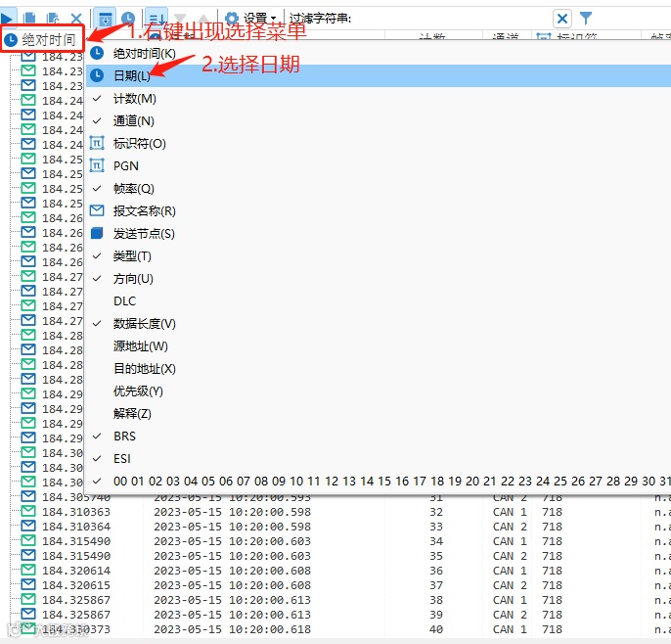Click the funnel filter icon
Viewport: 671px width, 644px height.
coord(586,18)
